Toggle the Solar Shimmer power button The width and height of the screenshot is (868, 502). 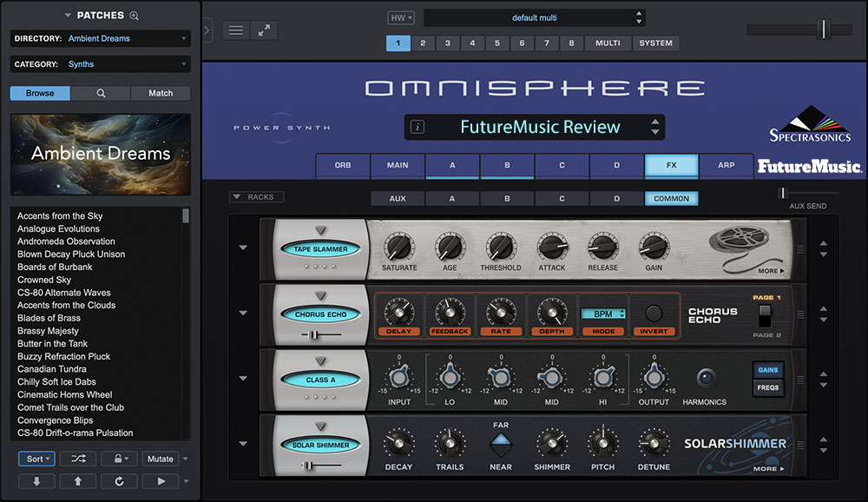click(321, 445)
